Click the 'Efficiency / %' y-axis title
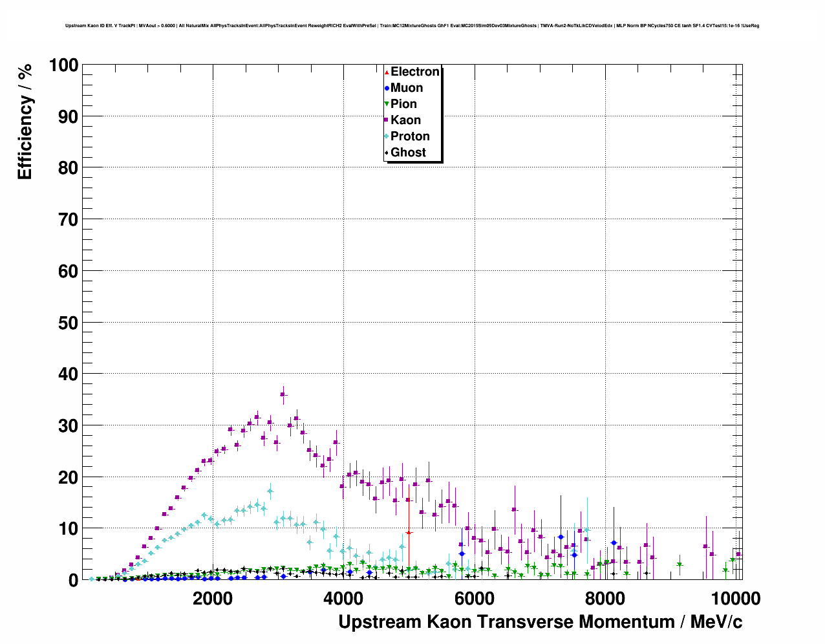825x644 pixels. click(x=25, y=122)
